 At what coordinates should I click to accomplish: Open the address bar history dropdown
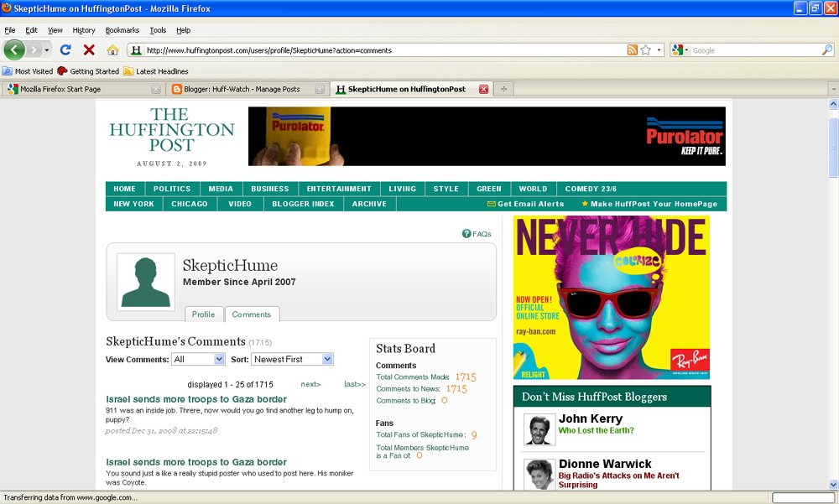point(659,50)
